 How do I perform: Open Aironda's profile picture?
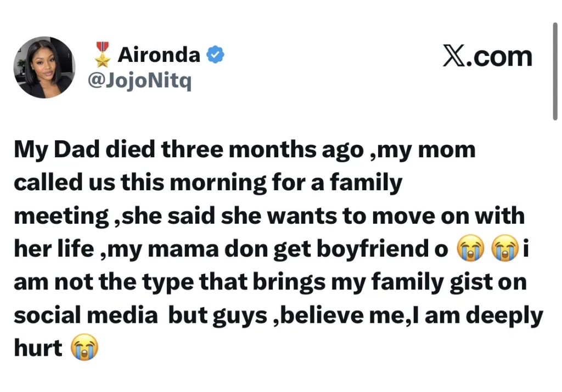point(44,67)
